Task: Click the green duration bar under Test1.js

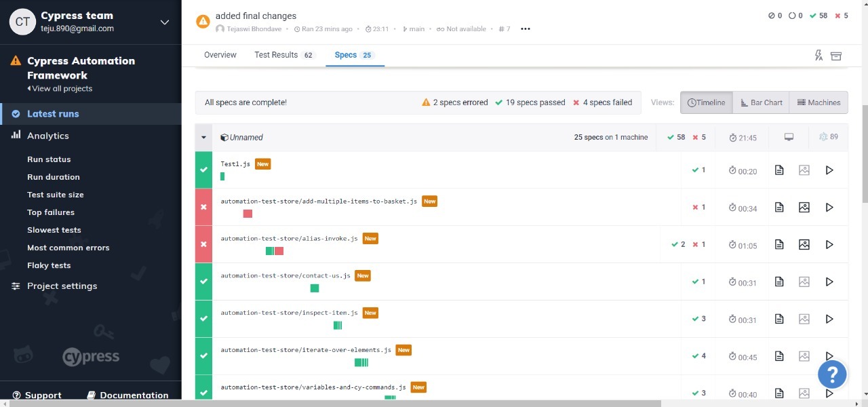Action: pos(222,176)
